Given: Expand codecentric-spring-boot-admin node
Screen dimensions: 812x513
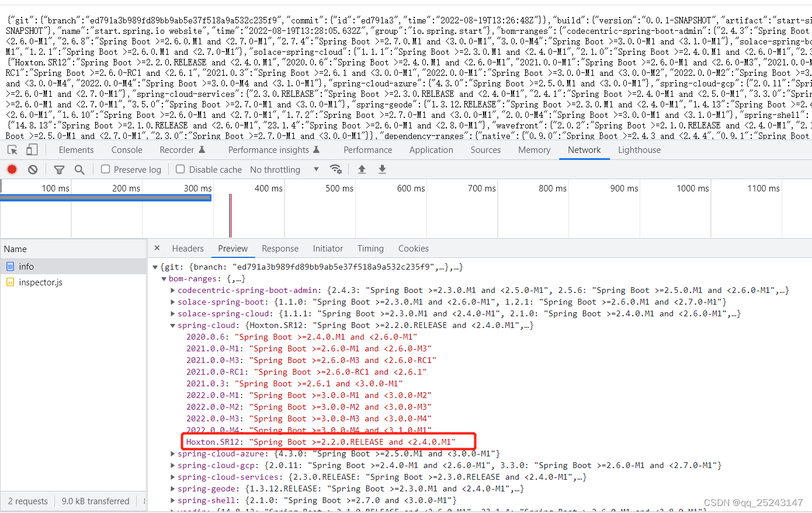Looking at the screenshot, I should click(173, 290).
